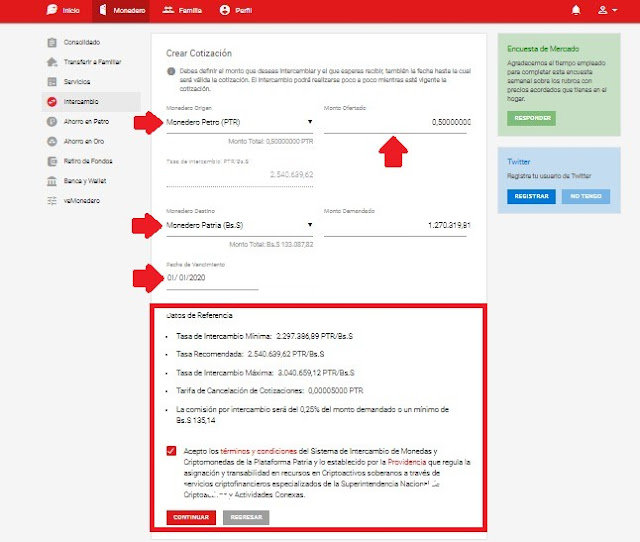The image size is (640, 542).
Task: Go to the Familia section
Action: [190, 11]
